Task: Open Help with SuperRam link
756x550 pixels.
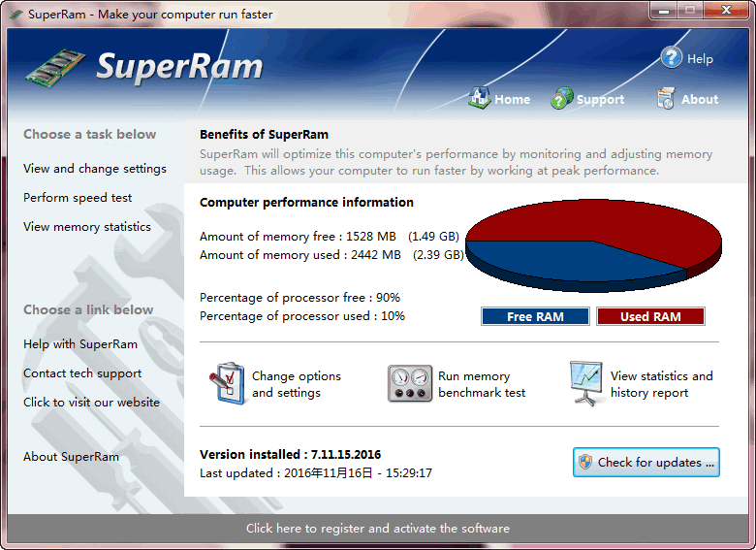Action: [80, 344]
